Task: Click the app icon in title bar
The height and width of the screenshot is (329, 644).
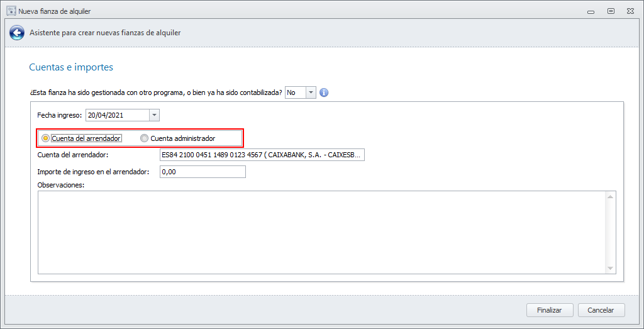Action: (11, 11)
